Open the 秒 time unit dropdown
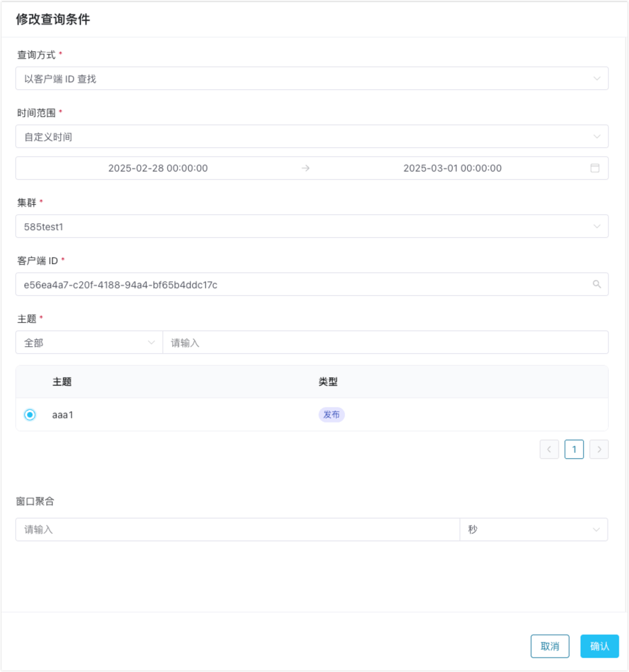Viewport: 629px width, 672px height. point(533,530)
